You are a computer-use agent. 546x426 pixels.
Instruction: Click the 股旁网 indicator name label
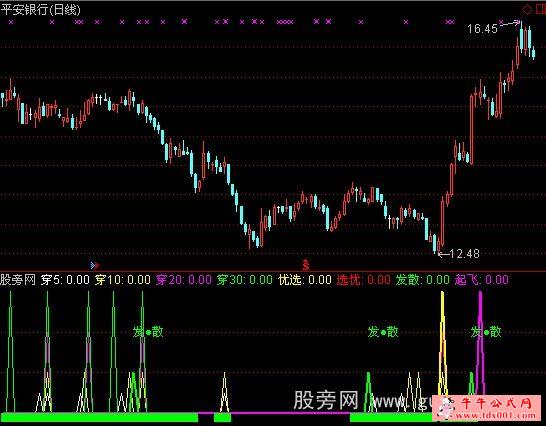click(x=18, y=280)
